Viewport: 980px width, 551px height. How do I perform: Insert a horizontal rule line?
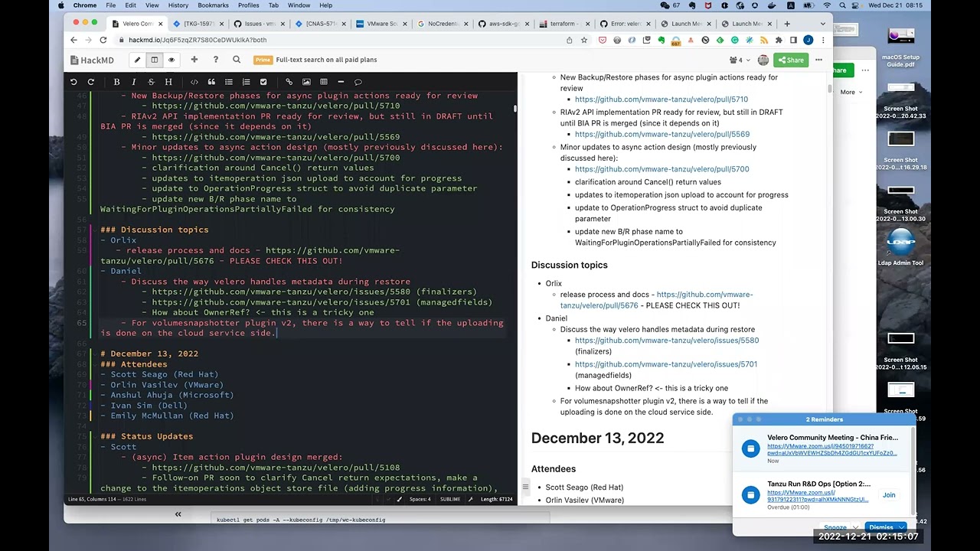(x=341, y=82)
